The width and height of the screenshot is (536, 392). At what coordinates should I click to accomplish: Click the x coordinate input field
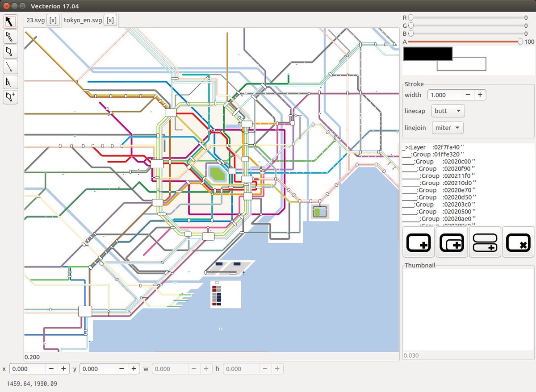click(28, 369)
